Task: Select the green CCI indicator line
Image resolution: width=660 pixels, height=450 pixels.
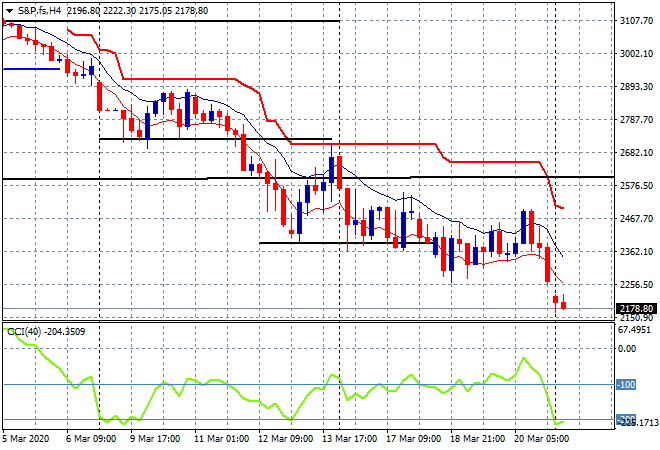Action: pos(282,375)
